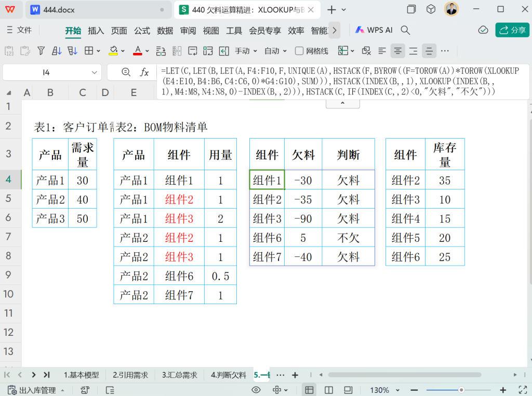Align text left in toolbar
Viewport: 532px width, 396px height.
click(x=382, y=51)
